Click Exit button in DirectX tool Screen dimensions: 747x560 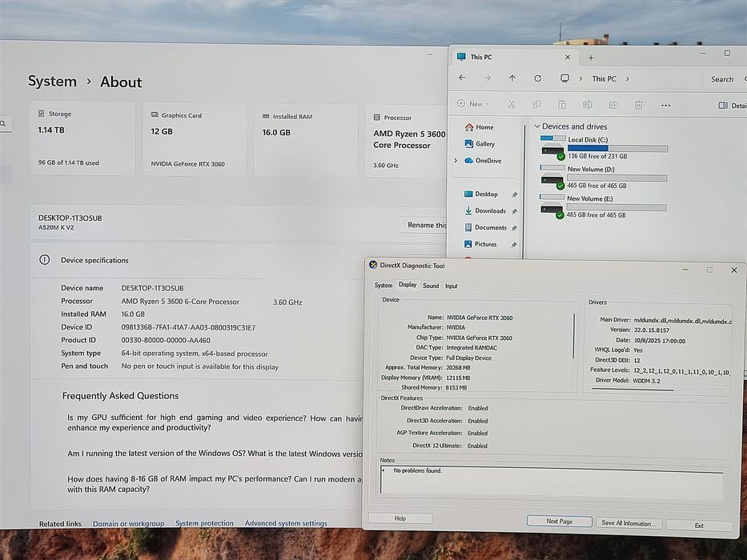699,526
